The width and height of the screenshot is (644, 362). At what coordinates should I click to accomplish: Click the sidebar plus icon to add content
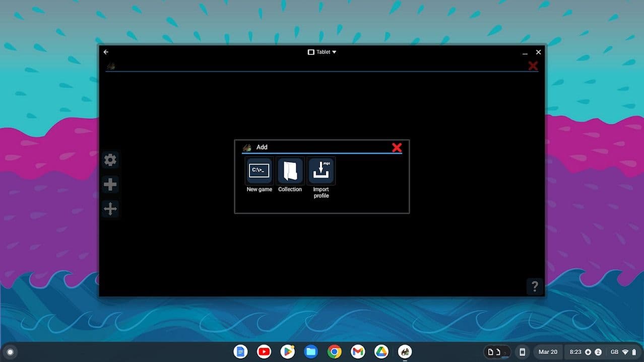[x=110, y=184]
